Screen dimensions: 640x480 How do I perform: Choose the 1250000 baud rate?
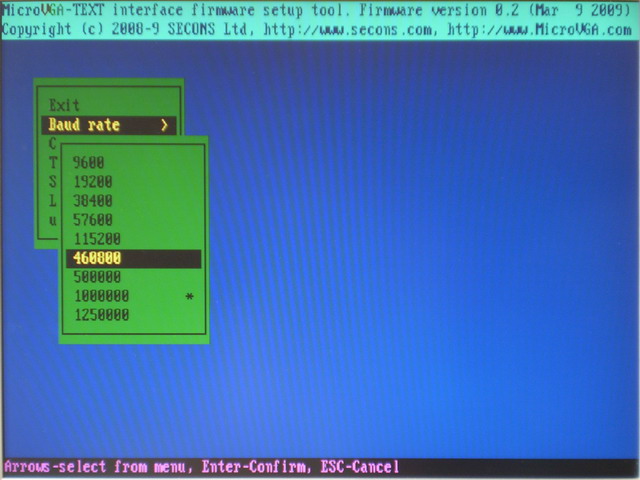(x=101, y=315)
